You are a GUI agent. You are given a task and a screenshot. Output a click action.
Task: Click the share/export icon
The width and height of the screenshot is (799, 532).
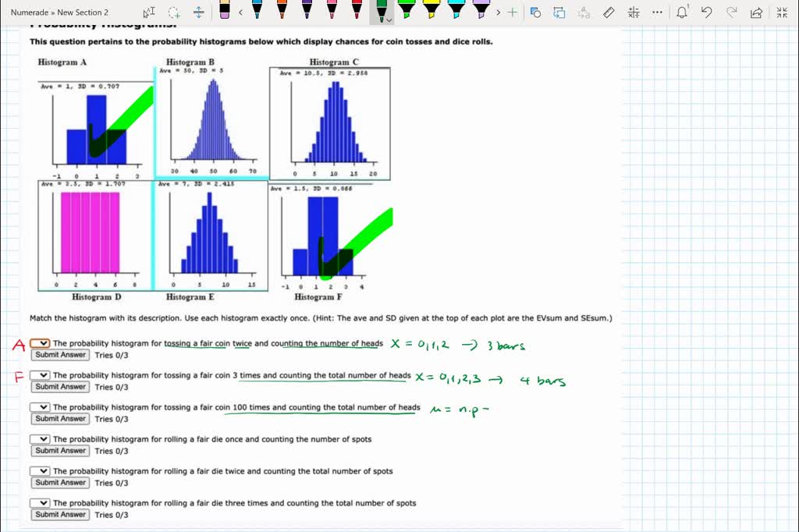tap(757, 12)
